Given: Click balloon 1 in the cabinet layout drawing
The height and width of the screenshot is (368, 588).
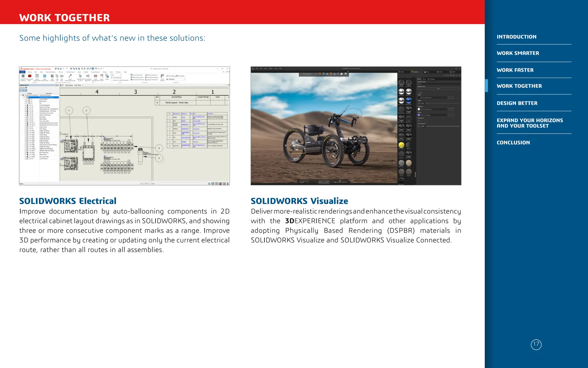Looking at the screenshot, I should [x=69, y=110].
